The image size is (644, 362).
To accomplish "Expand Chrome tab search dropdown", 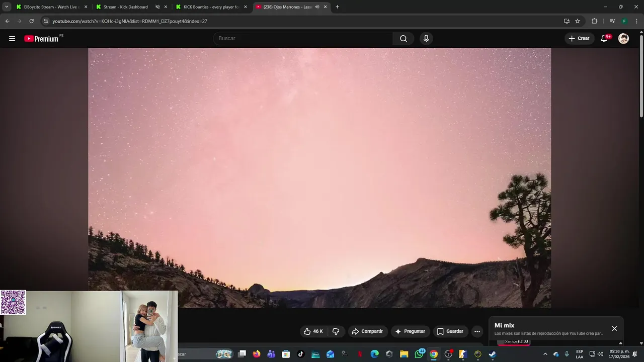I will tap(7, 7).
